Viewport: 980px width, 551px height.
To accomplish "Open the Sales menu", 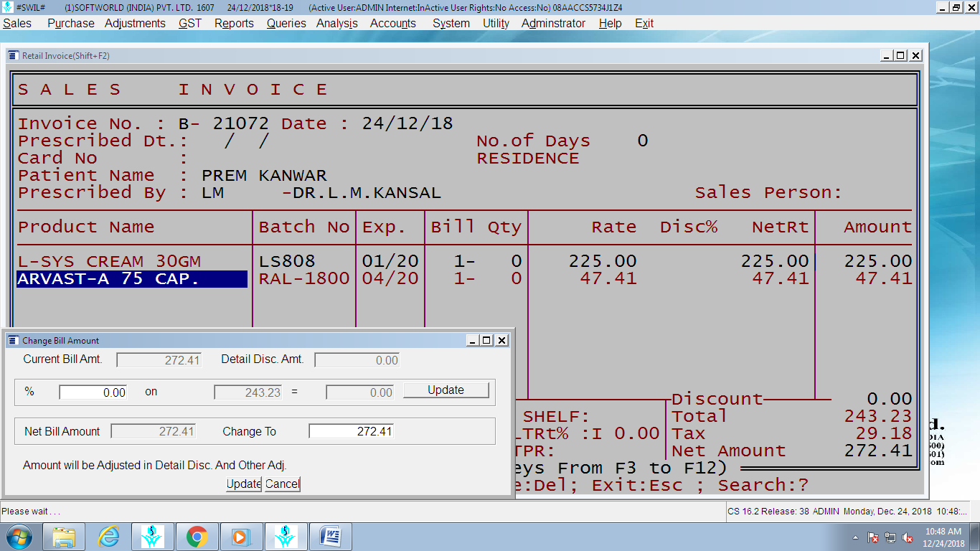I will 17,23.
